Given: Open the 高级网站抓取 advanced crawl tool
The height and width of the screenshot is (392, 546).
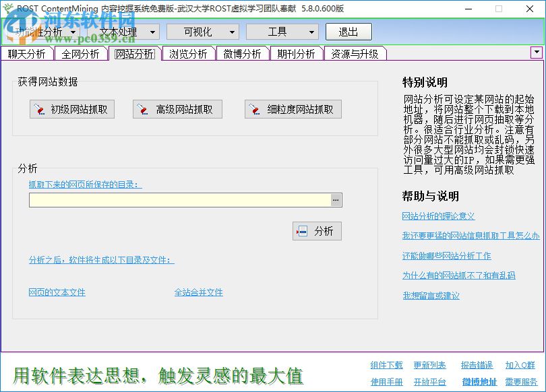Looking at the screenshot, I should (x=177, y=109).
